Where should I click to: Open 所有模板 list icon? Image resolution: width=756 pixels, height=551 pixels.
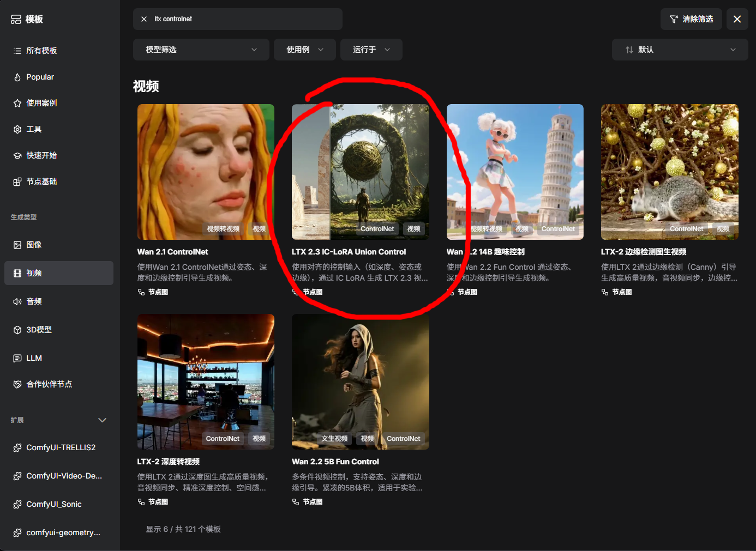pyautogui.click(x=17, y=51)
